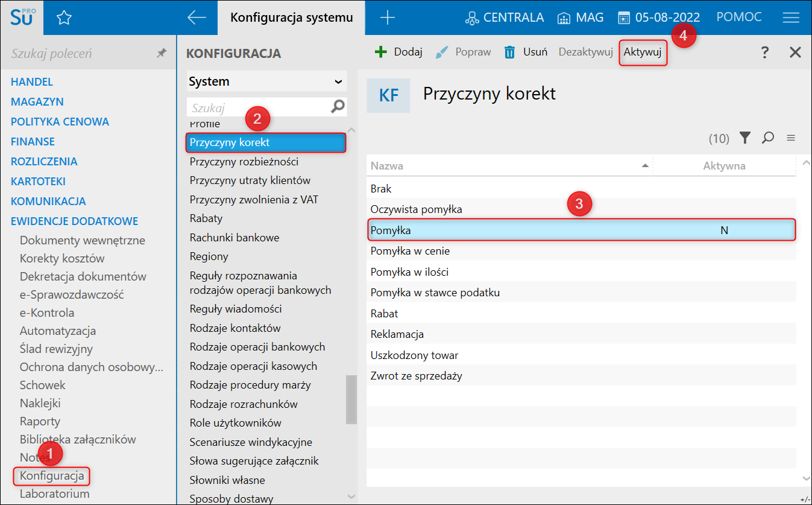
Task: Select the Rabat row
Action: (582, 314)
